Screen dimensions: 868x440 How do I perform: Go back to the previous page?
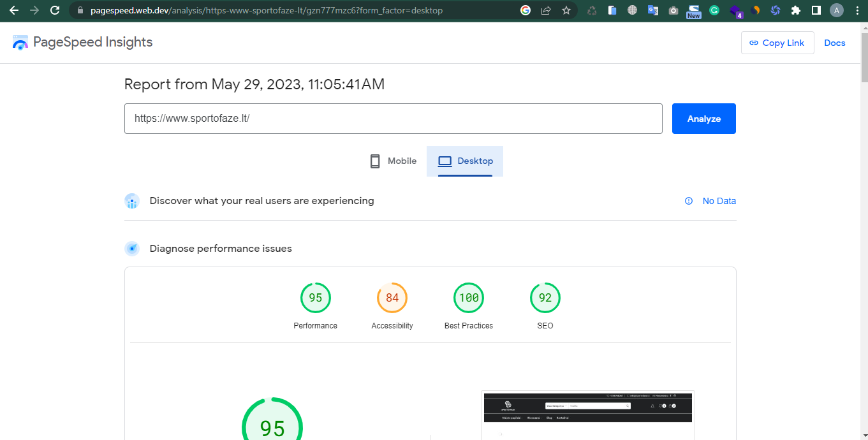13,10
